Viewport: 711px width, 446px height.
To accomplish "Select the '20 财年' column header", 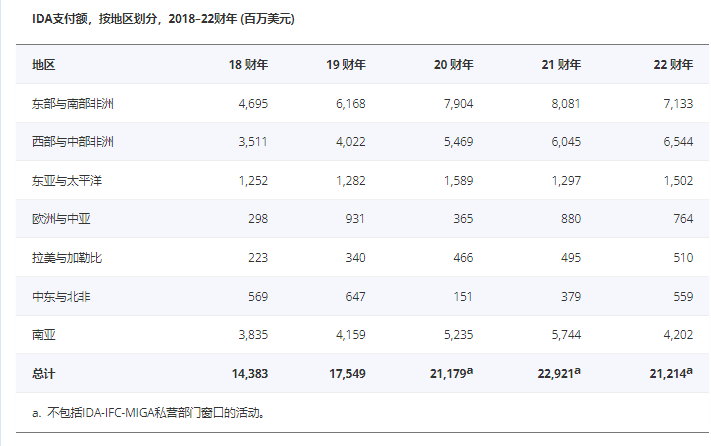I will point(453,65).
